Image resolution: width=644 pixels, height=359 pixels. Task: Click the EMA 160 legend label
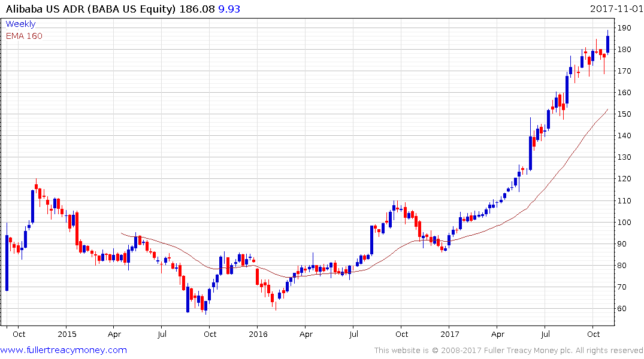click(x=24, y=36)
